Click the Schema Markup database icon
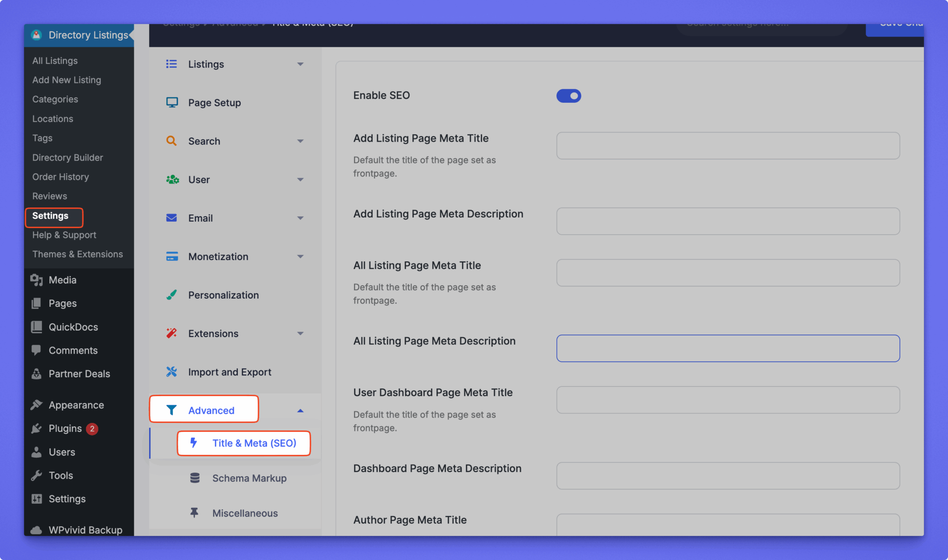Viewport: 948px width, 560px height. tap(195, 478)
